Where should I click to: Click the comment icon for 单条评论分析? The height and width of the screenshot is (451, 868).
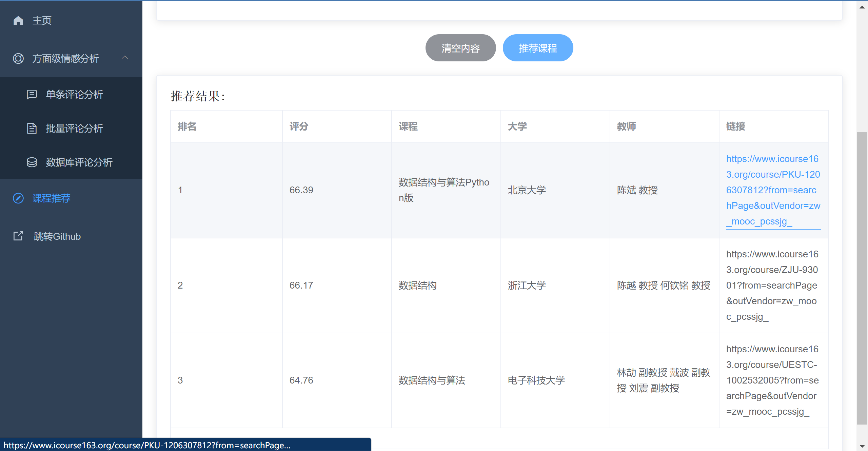(32, 94)
